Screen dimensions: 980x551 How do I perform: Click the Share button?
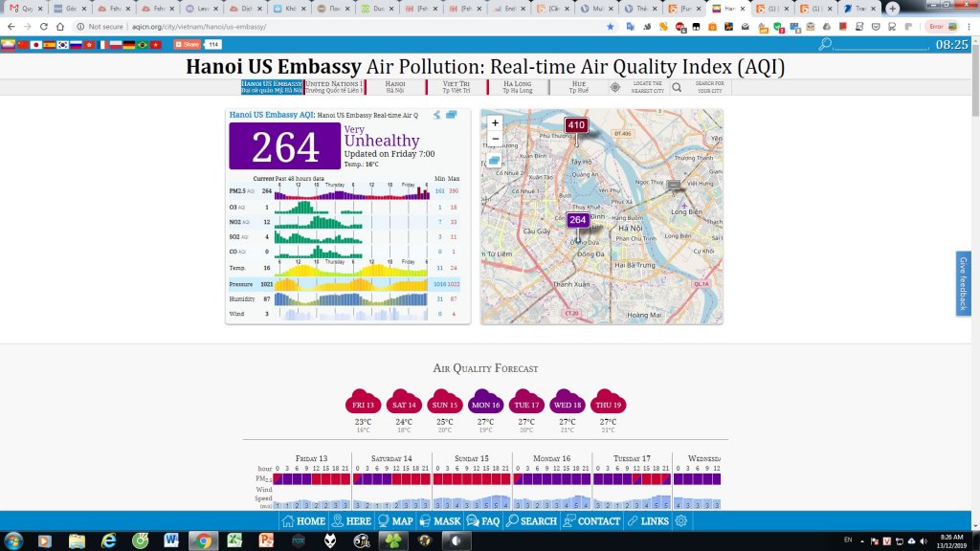(188, 44)
